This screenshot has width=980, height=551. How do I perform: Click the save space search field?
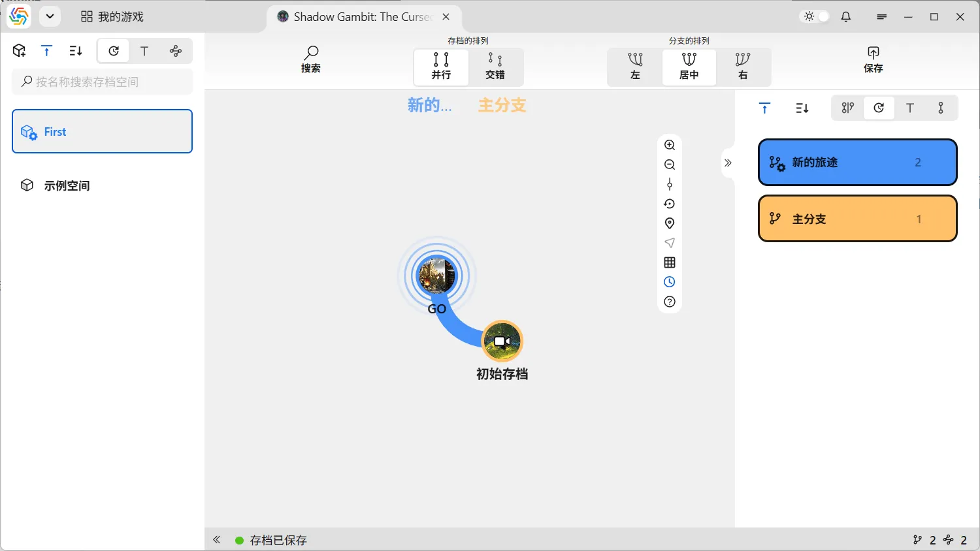(103, 82)
